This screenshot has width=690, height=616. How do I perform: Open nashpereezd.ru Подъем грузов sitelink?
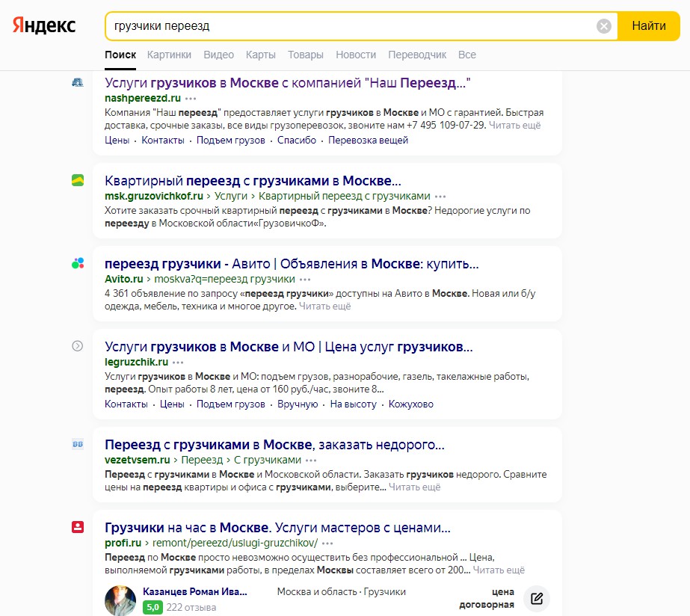tap(230, 141)
